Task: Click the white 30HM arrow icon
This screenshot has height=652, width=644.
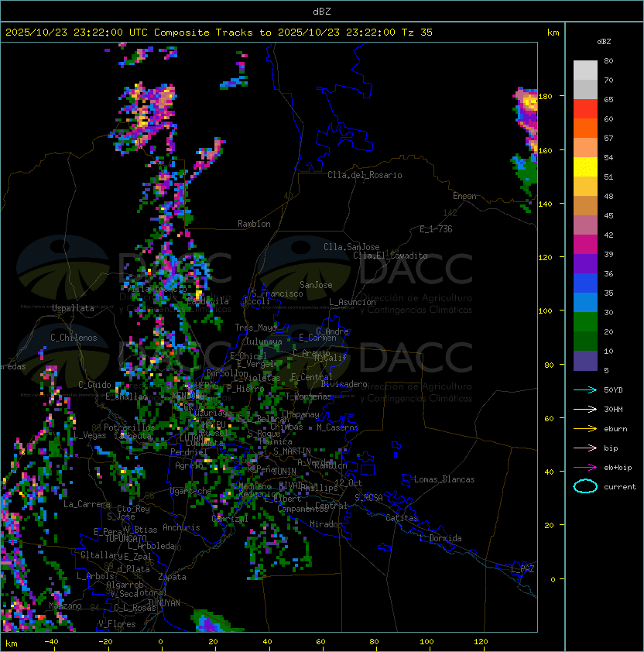Action: [x=585, y=410]
